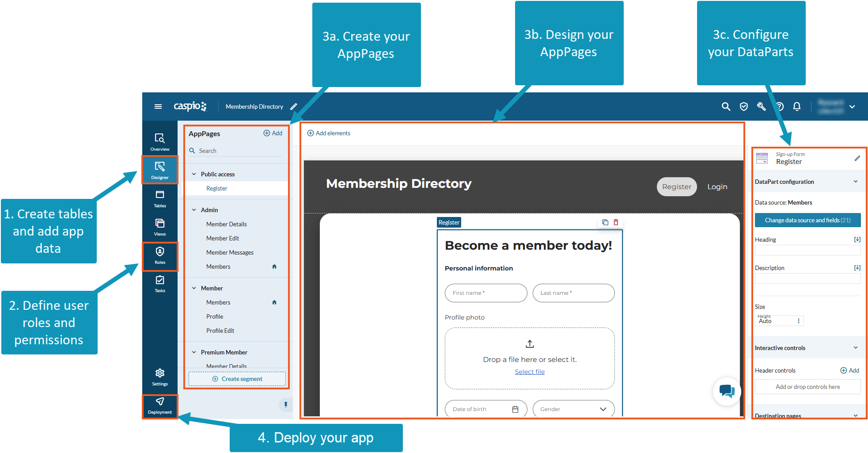Collapse the Admin segment
The height and width of the screenshot is (453, 868).
[x=194, y=210]
